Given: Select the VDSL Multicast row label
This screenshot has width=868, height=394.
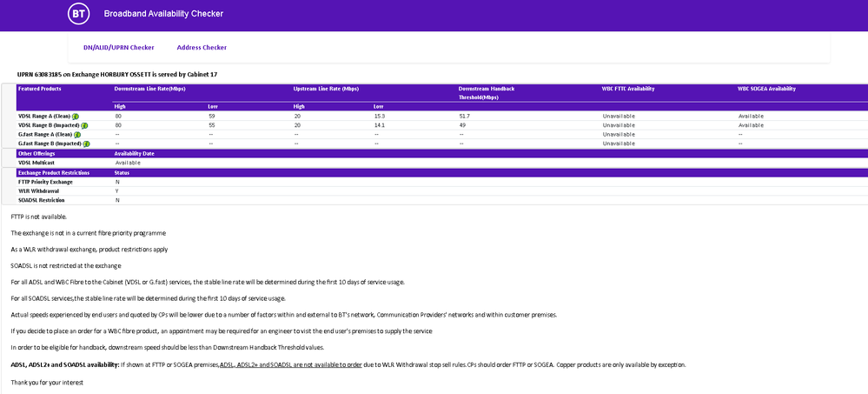Looking at the screenshot, I should coord(36,163).
